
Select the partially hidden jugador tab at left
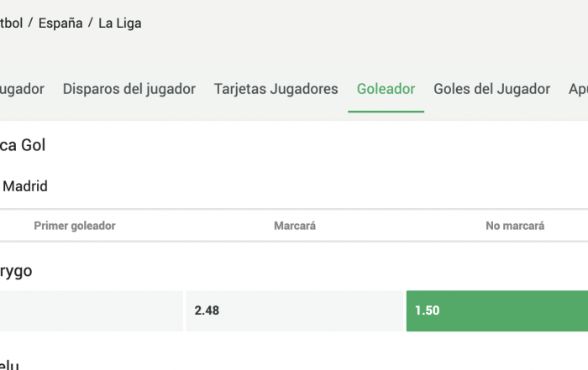coord(22,89)
